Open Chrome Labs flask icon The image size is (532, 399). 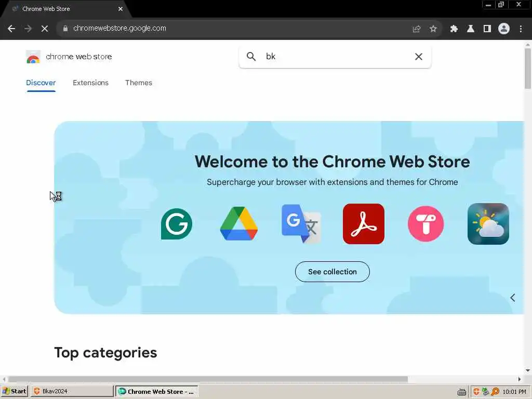pyautogui.click(x=471, y=29)
